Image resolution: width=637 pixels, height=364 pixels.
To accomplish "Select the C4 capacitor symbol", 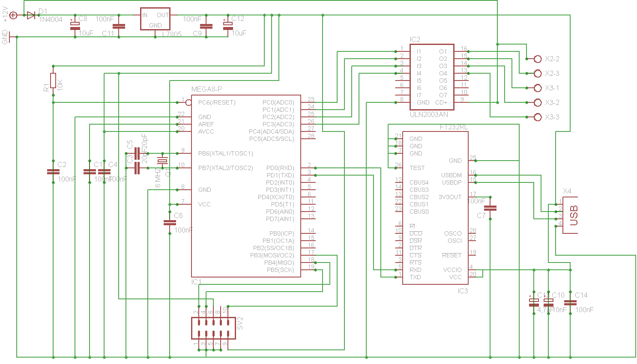I will (x=104, y=171).
